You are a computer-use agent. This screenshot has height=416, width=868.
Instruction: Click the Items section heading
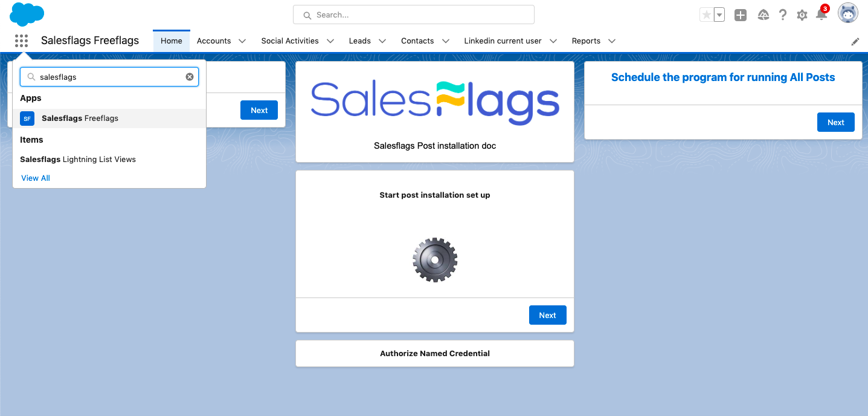(x=31, y=140)
